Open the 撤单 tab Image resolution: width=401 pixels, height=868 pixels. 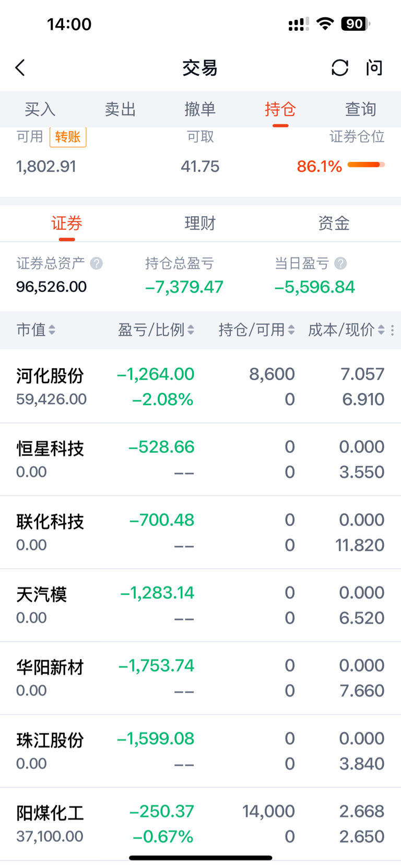click(x=200, y=109)
